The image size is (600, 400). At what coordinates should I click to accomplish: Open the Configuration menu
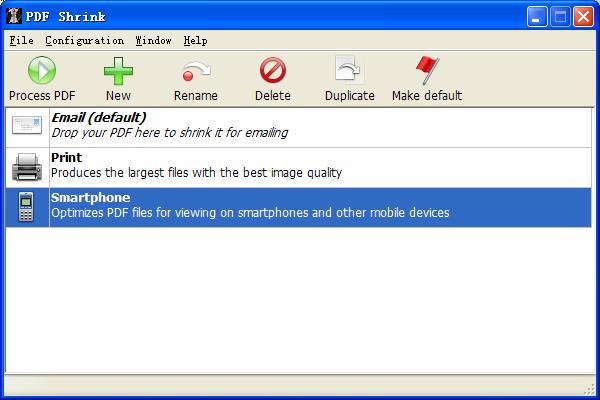click(x=85, y=41)
